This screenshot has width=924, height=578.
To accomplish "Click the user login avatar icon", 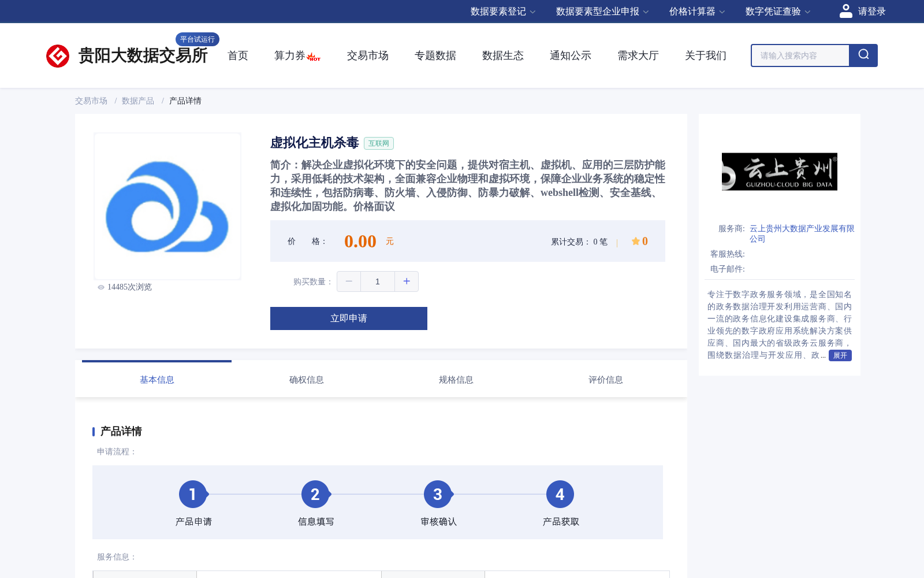I will tap(846, 11).
